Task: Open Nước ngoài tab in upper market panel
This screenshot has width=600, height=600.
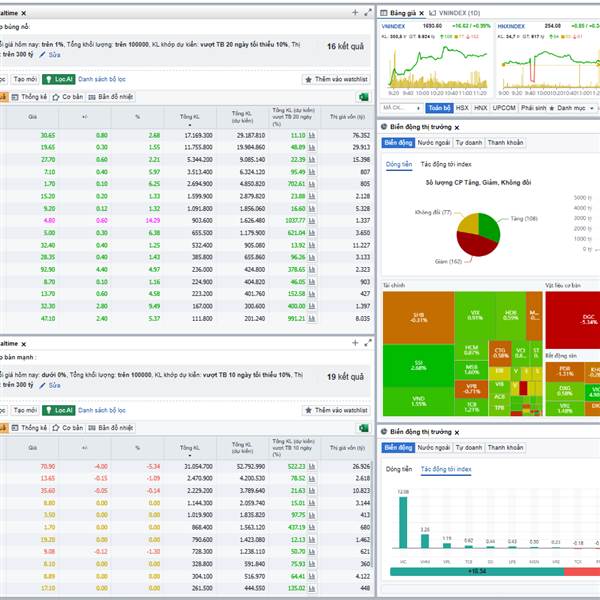Action: [432, 143]
